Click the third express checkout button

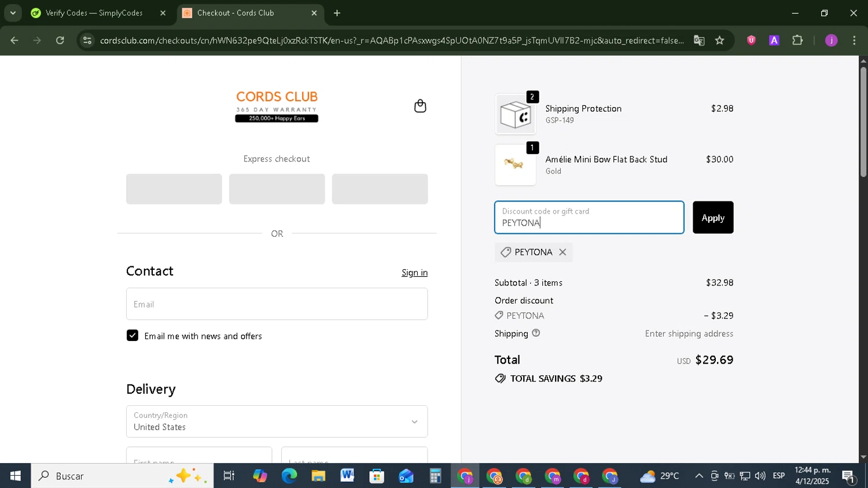[380, 189]
